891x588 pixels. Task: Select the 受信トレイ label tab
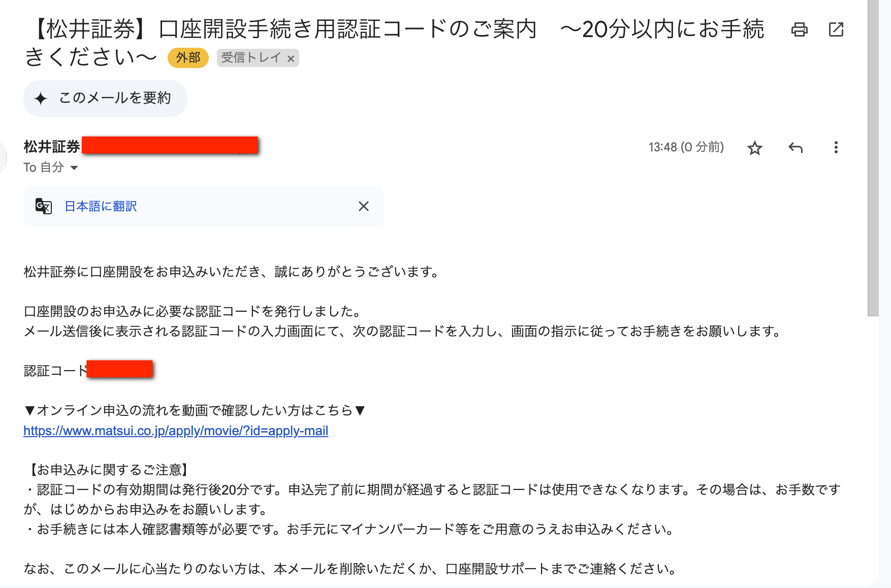[x=250, y=58]
